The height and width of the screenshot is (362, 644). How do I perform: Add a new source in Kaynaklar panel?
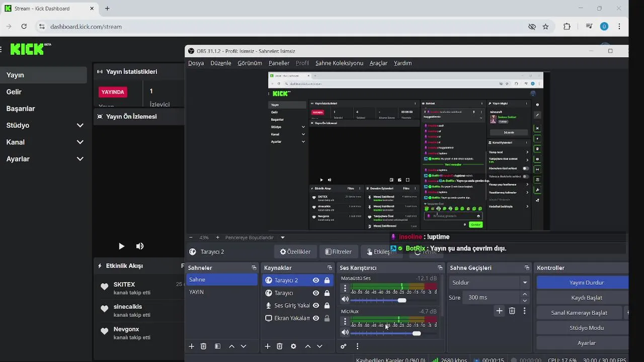tap(268, 346)
